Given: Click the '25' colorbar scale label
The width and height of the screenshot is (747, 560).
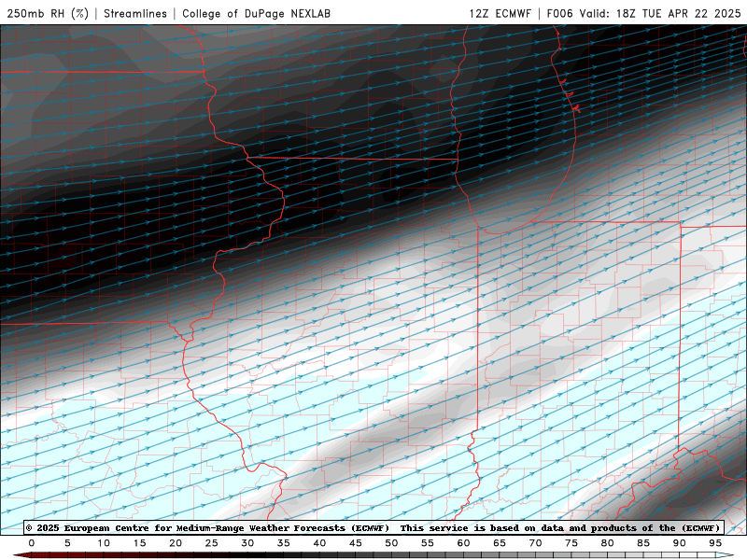Looking at the screenshot, I should [x=212, y=543].
